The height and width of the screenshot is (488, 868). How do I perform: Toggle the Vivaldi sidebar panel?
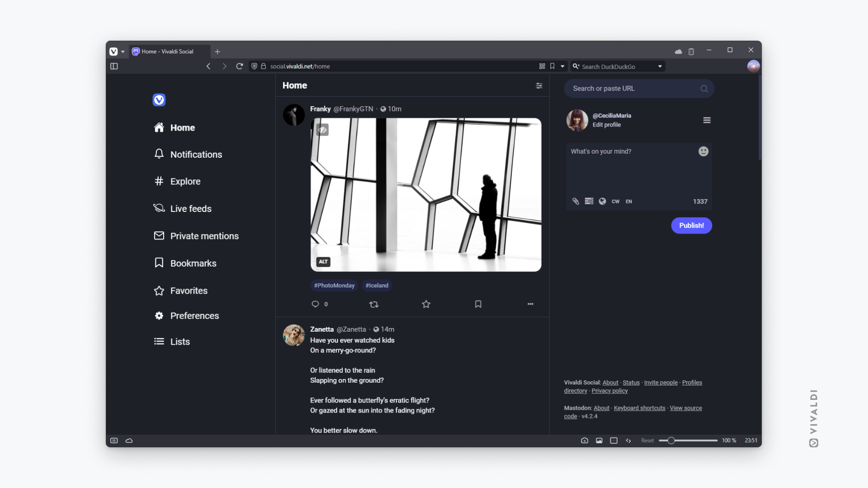(x=114, y=66)
